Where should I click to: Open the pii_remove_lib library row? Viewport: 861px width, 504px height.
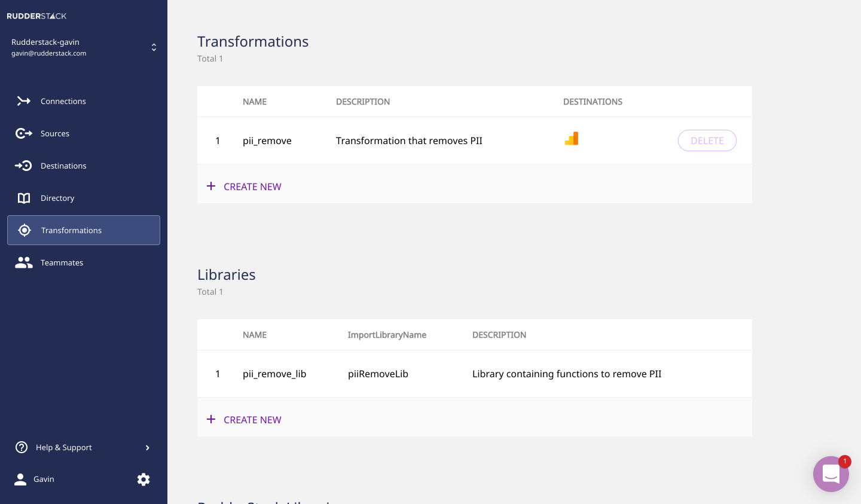tap(274, 374)
